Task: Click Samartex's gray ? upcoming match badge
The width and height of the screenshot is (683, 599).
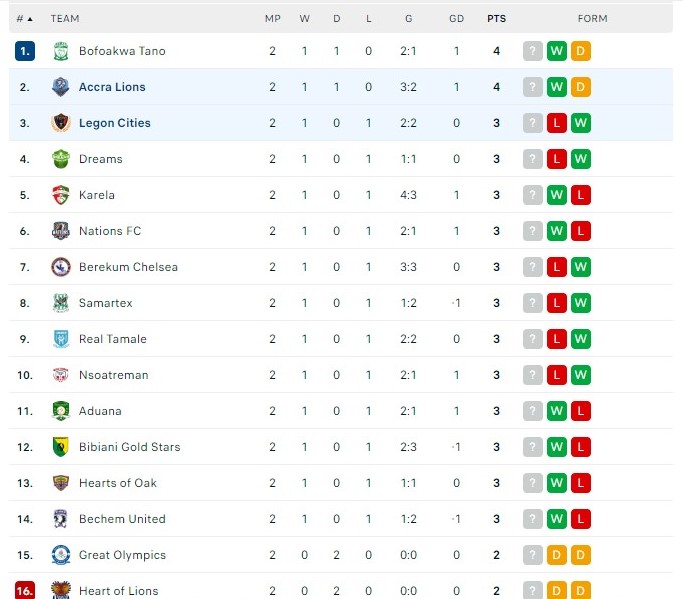Action: 533,303
